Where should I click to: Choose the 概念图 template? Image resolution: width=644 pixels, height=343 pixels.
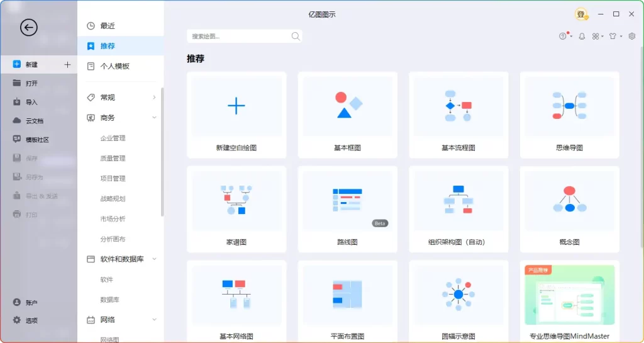click(570, 210)
